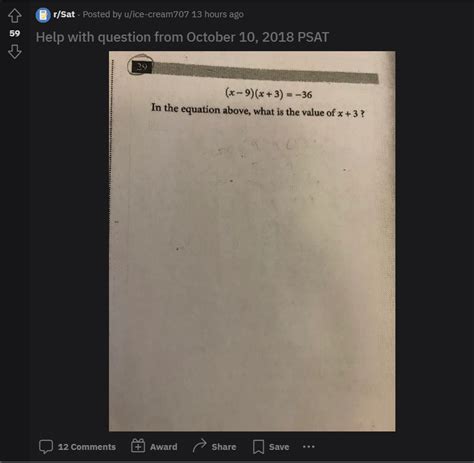Downvote the PSAT question post
Screen dimensions: 474x463
[x=15, y=52]
